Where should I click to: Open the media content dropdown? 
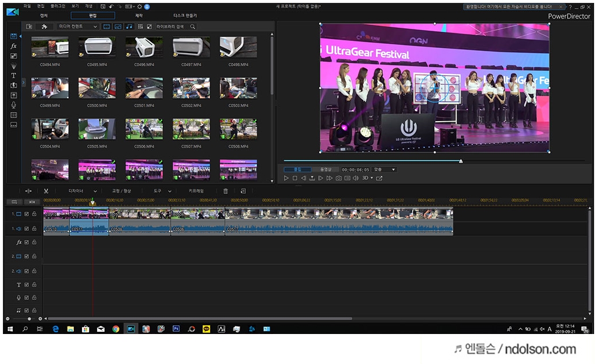(x=78, y=27)
